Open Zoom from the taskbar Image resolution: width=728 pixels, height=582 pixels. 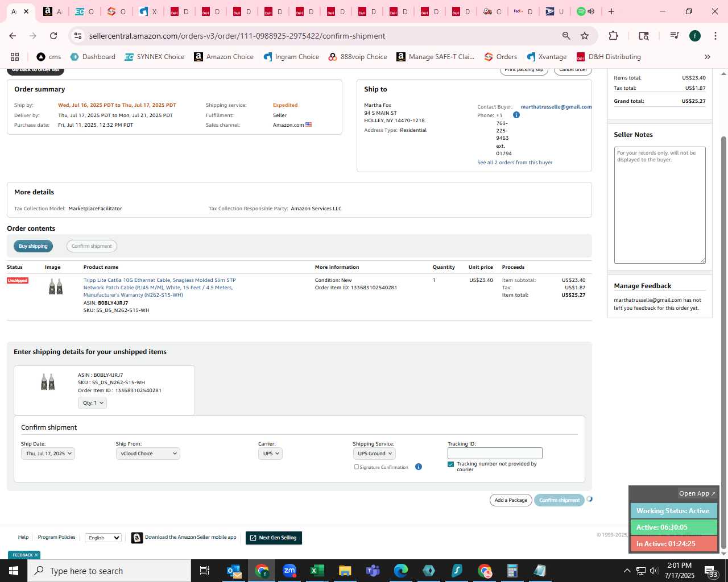(289, 571)
